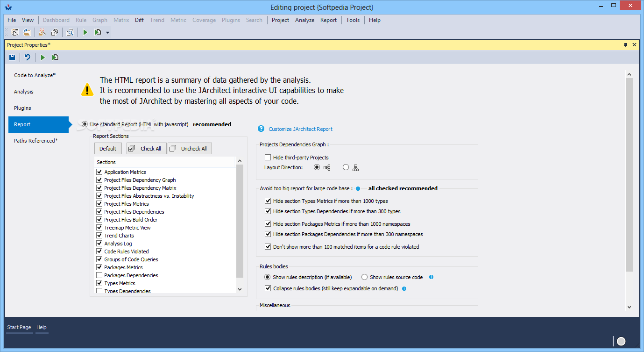Open the Project menu
Screen dimensions: 644x352
280,20
